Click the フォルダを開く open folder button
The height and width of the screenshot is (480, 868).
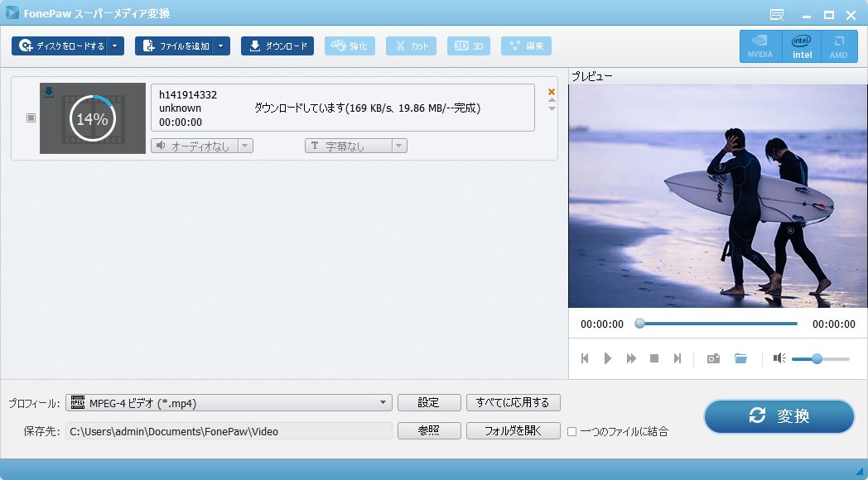(514, 431)
